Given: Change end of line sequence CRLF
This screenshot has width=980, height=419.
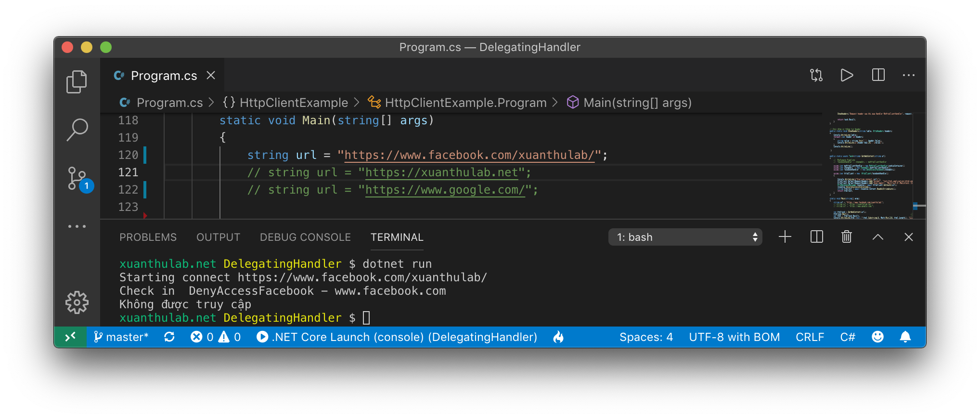Looking at the screenshot, I should point(810,337).
